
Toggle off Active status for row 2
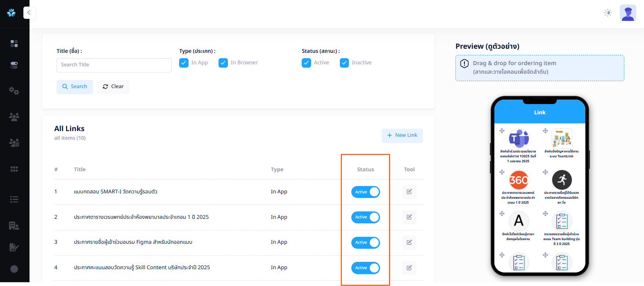[x=365, y=217]
